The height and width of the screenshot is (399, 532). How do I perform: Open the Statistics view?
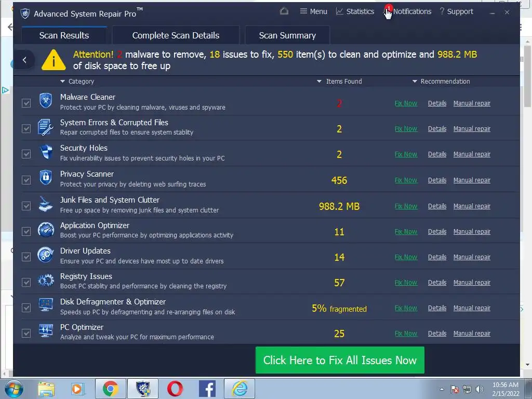[x=355, y=11]
